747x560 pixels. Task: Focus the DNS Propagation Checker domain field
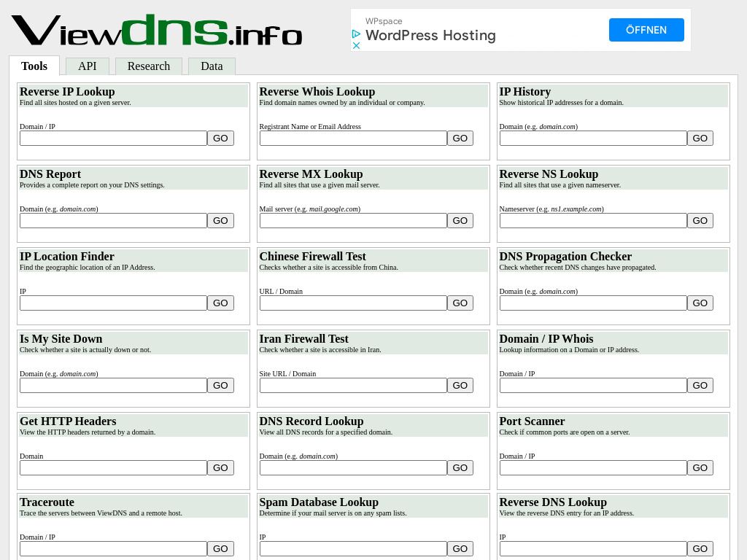[593, 303]
